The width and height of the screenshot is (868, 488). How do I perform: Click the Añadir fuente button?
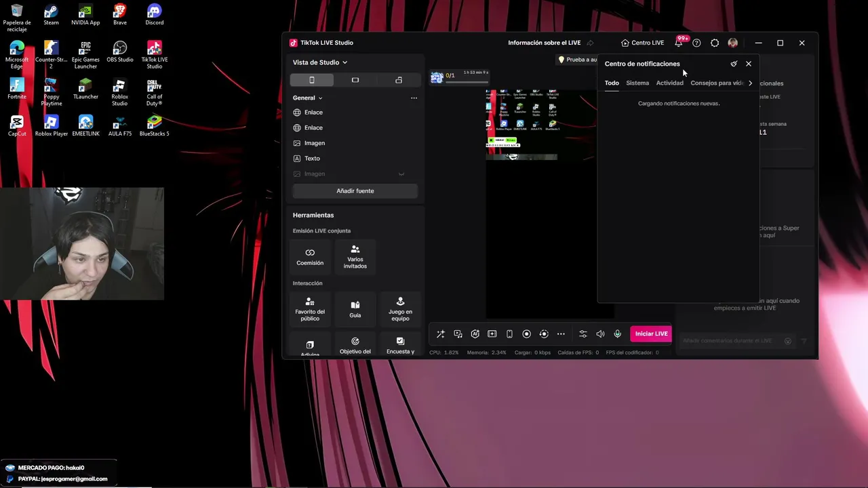click(x=355, y=190)
